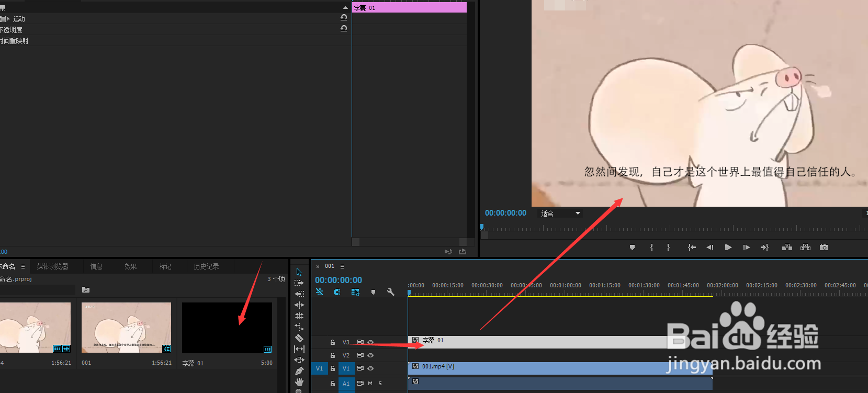The width and height of the screenshot is (868, 393).
Task: Step forward one frame
Action: point(747,248)
